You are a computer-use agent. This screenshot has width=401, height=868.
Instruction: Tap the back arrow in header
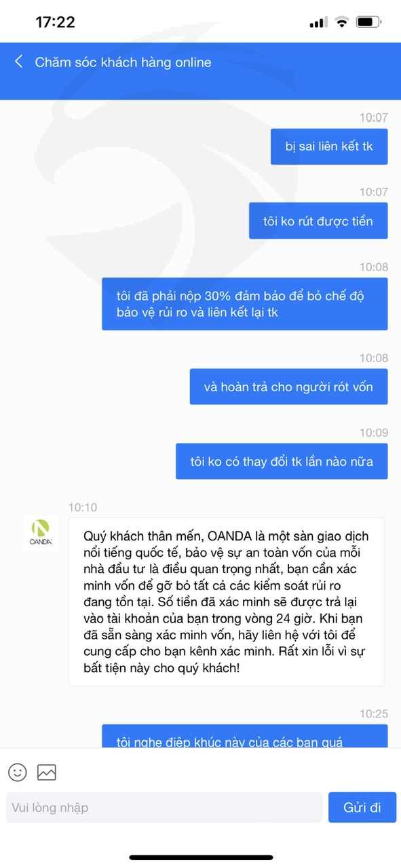click(19, 62)
